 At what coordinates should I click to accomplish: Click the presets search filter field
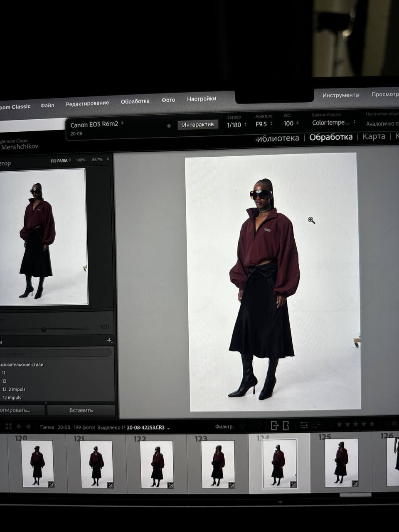tap(56, 353)
